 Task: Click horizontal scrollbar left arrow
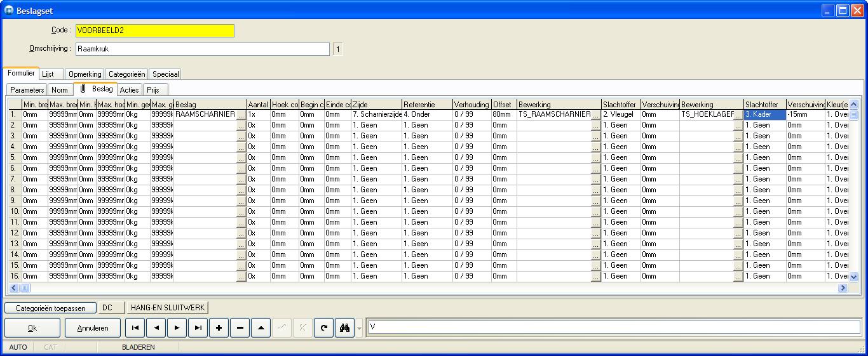[14, 288]
